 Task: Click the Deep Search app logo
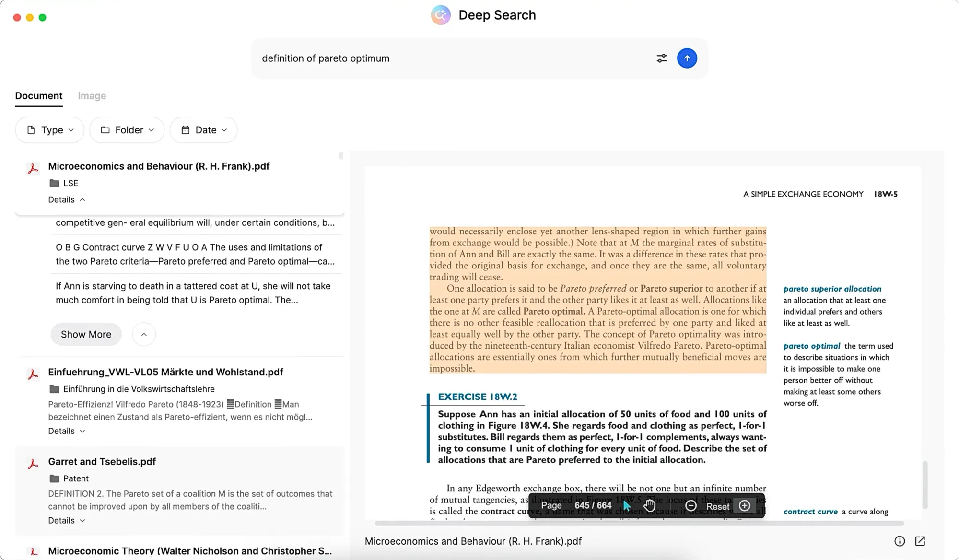pos(441,15)
